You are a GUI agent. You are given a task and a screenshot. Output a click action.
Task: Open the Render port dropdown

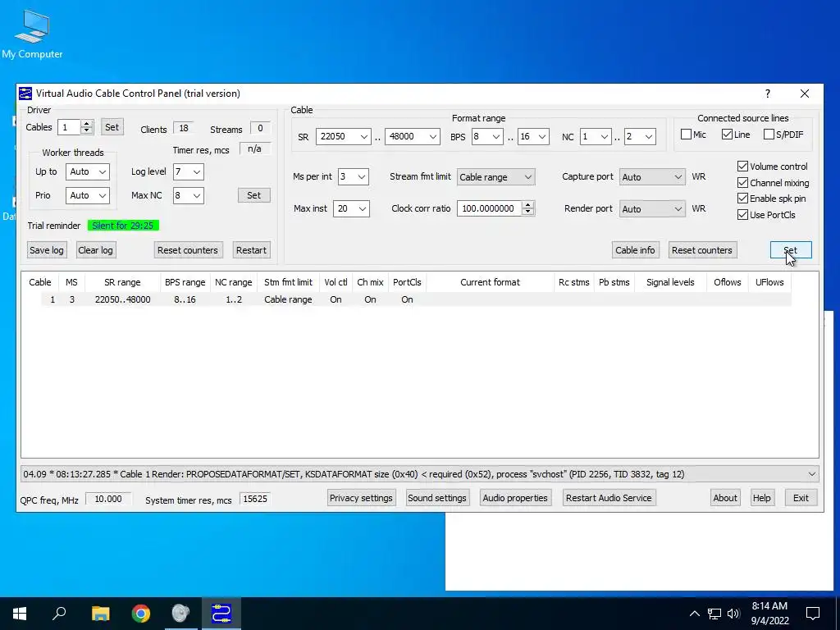(x=652, y=209)
